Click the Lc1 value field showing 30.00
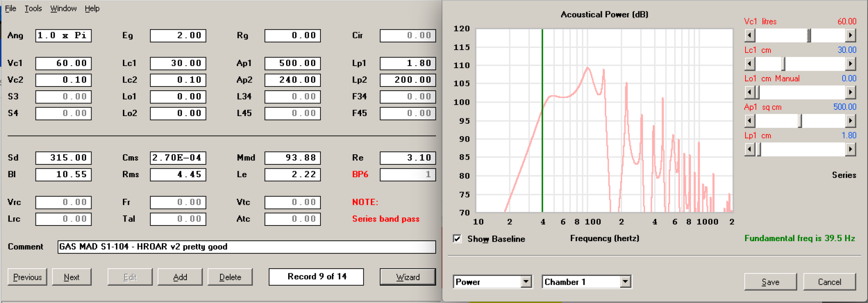 [x=178, y=63]
